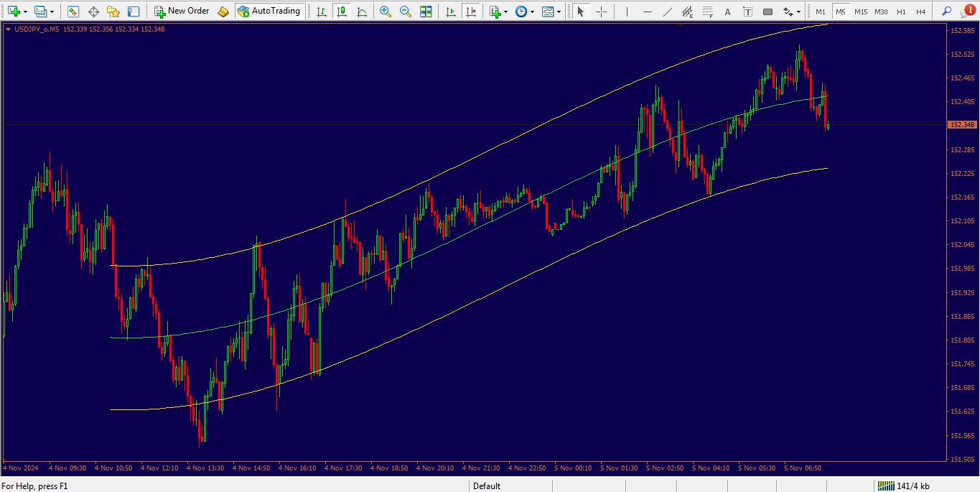Toggle the Terminal panel icon
The width and height of the screenshot is (980, 492).
[134, 11]
